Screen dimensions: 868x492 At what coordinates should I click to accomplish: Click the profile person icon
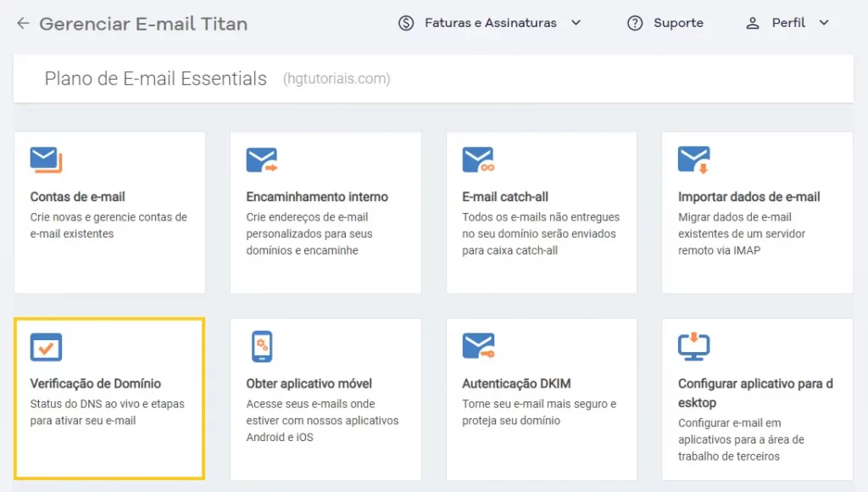point(753,23)
